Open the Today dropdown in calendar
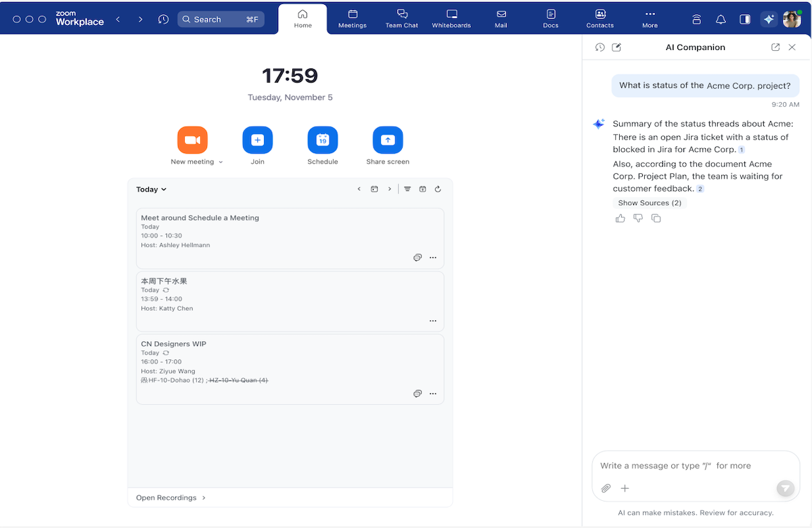Image resolution: width=812 pixels, height=528 pixels. [x=151, y=190]
